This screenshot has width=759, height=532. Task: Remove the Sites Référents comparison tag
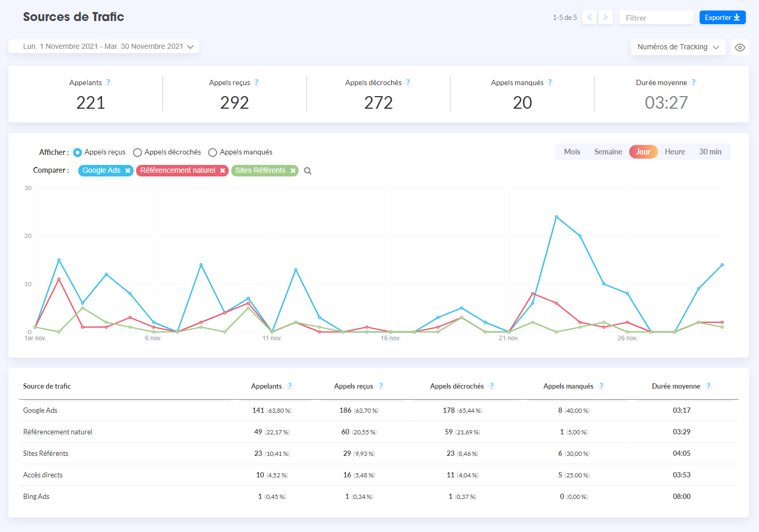[x=293, y=171]
